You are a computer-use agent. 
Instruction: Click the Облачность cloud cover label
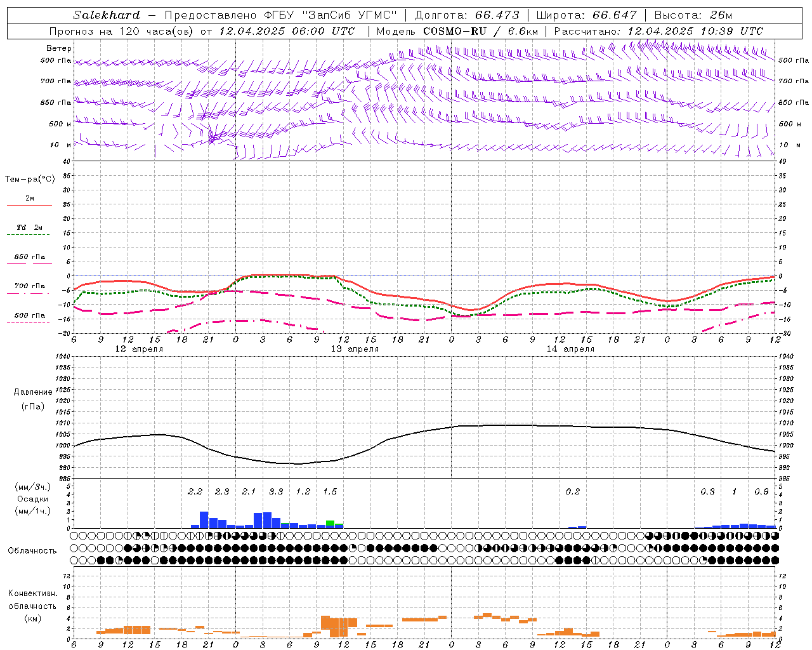tap(32, 551)
